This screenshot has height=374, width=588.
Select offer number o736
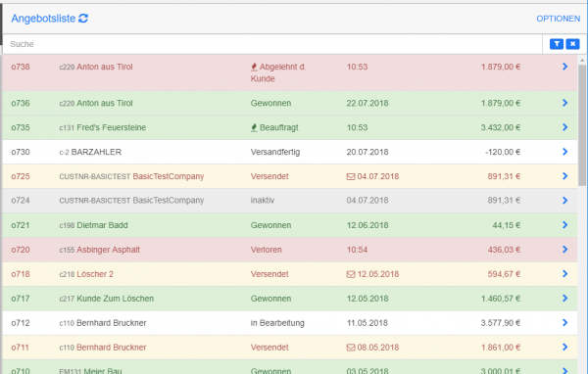pyautogui.click(x=21, y=103)
